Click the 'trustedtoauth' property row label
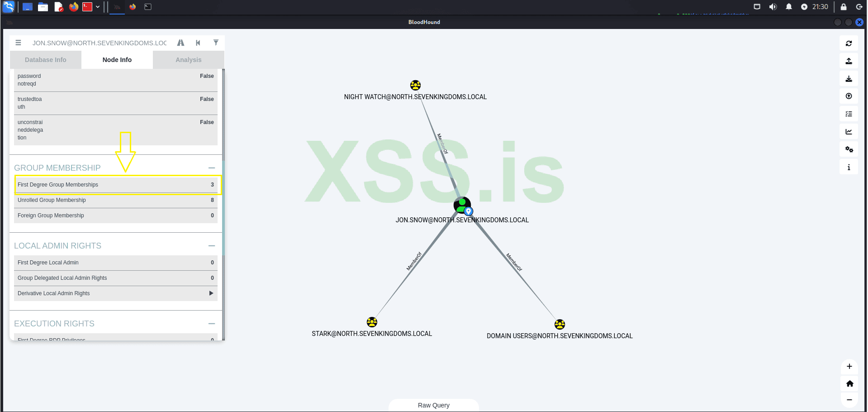This screenshot has height=412, width=868. 29,103
